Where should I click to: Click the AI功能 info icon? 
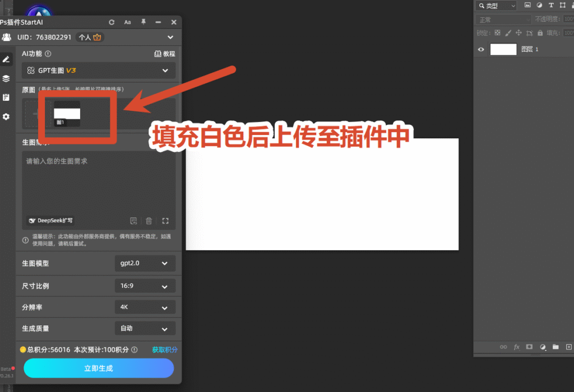point(48,54)
